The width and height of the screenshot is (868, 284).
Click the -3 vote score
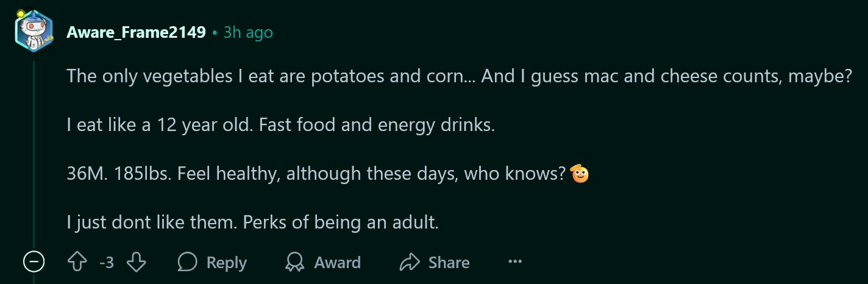tap(107, 263)
